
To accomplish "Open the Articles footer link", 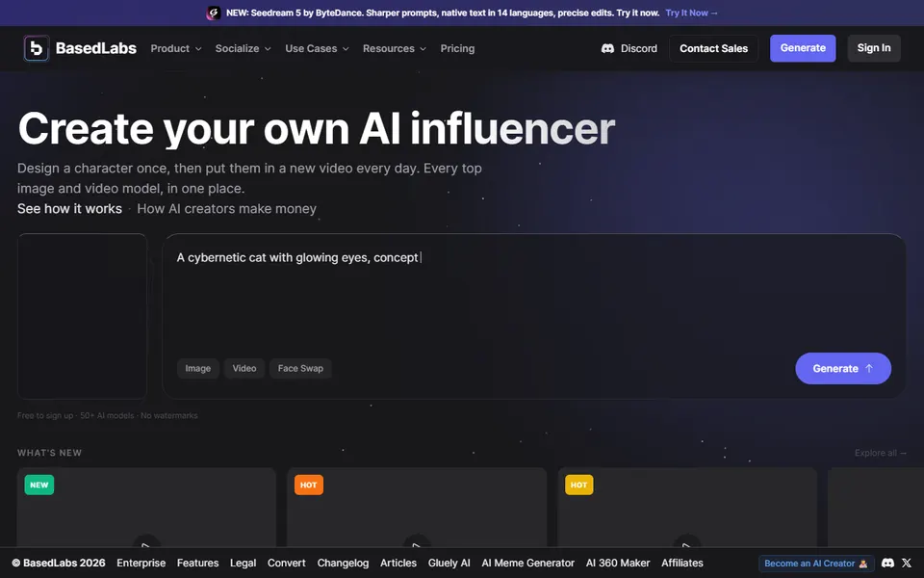I will point(398,563).
